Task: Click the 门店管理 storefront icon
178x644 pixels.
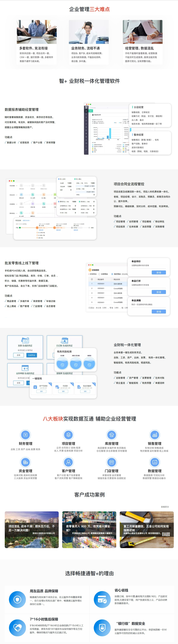Action: coord(112,462)
